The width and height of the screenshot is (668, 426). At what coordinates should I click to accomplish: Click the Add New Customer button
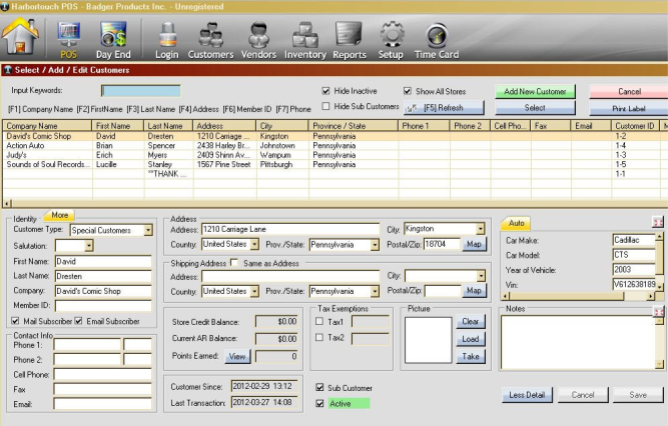pyautogui.click(x=534, y=91)
